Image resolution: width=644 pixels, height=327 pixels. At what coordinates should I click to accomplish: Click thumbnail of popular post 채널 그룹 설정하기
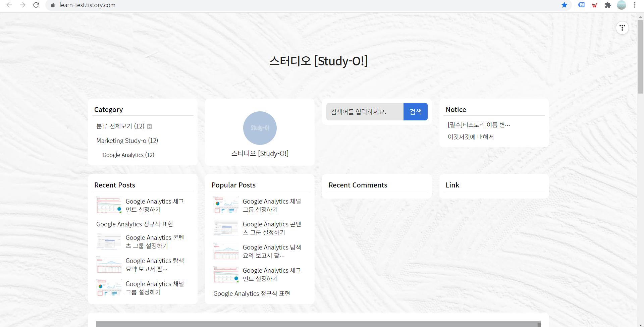(x=226, y=205)
